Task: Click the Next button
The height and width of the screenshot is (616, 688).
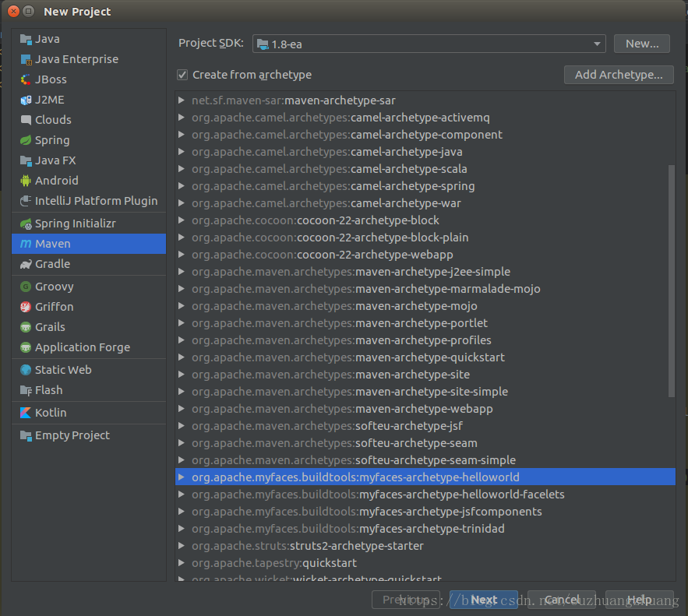Action: [x=484, y=600]
